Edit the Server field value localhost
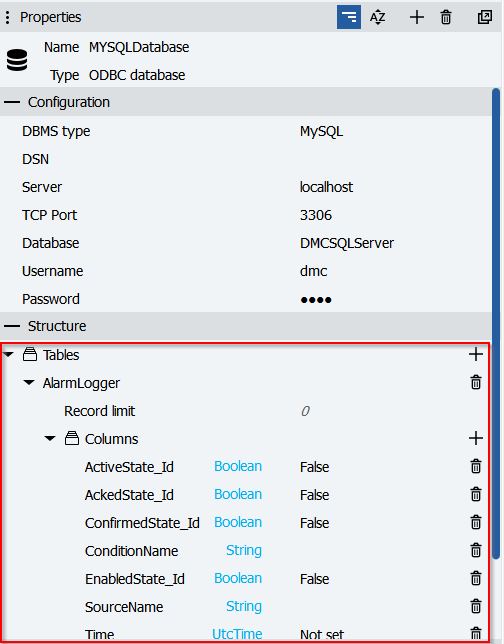This screenshot has height=644, width=504. (x=326, y=187)
